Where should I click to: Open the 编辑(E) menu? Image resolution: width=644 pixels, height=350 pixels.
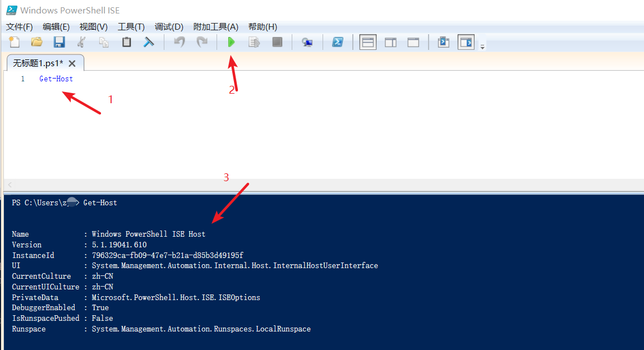coord(56,27)
